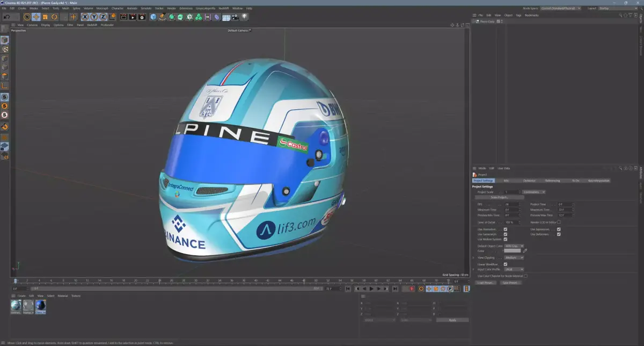Open Input Color Profile dropdown
The image size is (644, 346).
514,269
